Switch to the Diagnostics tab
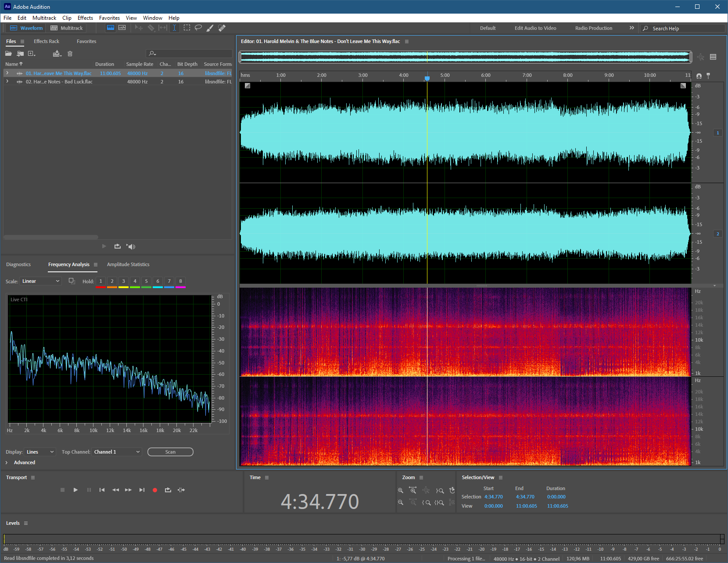This screenshot has width=728, height=563. click(18, 264)
